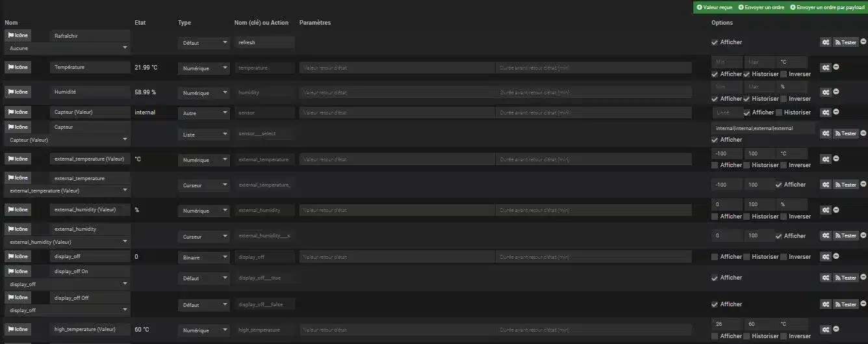The height and width of the screenshot is (344, 868).
Task: Open Type dropdown for Rafraîchir (Défaut)
Action: (204, 42)
